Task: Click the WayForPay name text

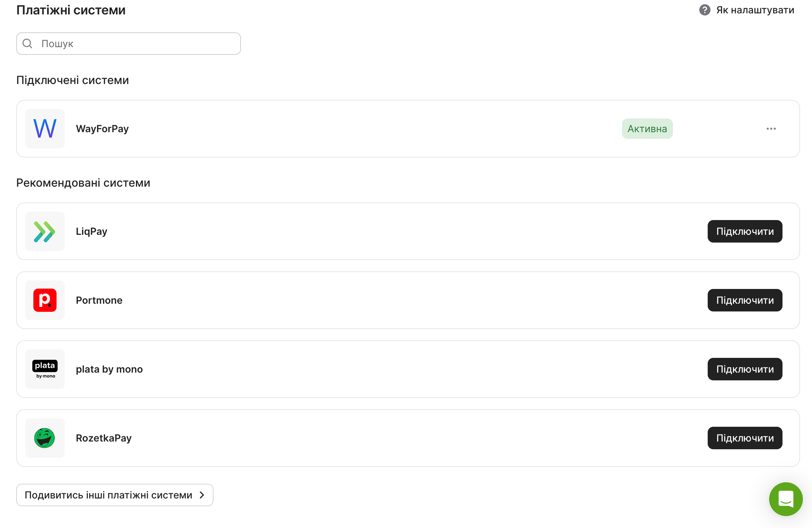Action: coord(102,129)
